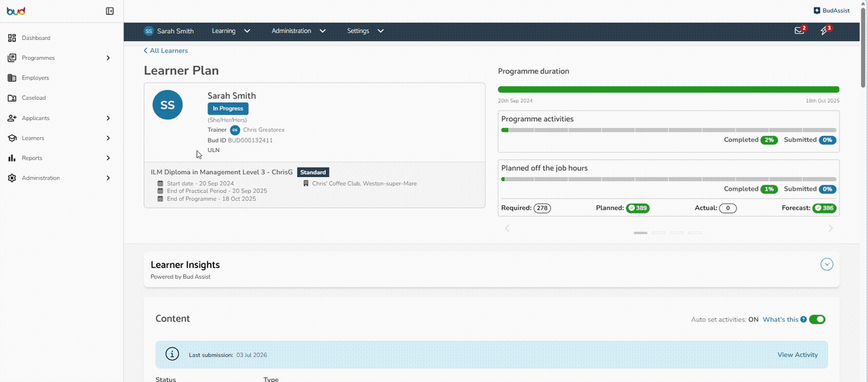Click the Employers building icon
Viewport: 868px width, 382px height.
click(12, 78)
